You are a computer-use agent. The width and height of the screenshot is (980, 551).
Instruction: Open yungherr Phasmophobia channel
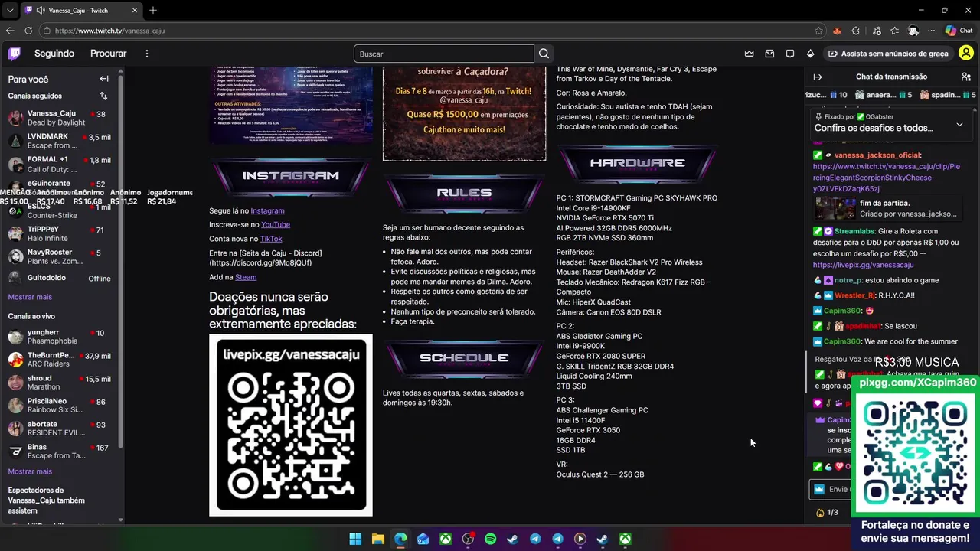(x=60, y=337)
